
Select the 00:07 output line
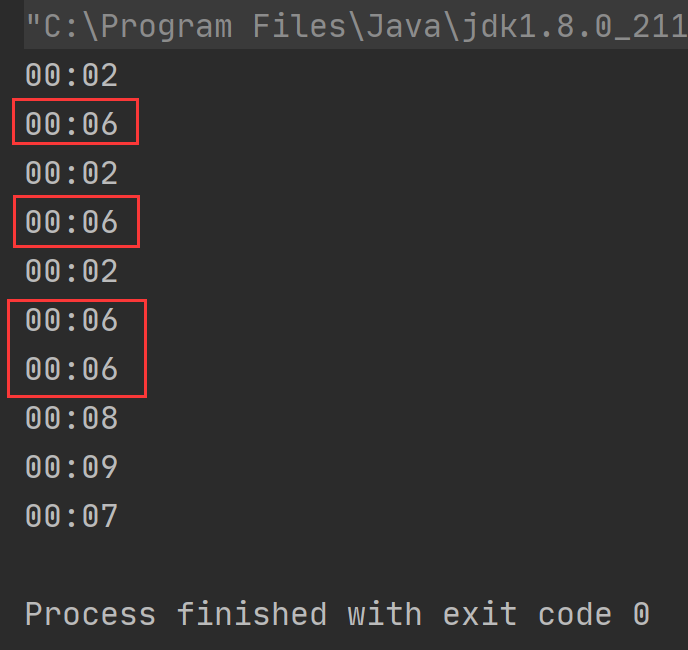click(x=72, y=516)
